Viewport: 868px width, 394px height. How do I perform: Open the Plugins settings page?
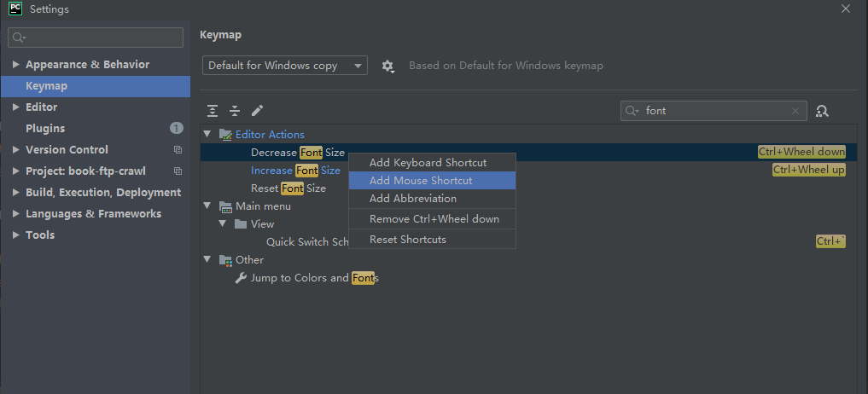tap(96, 129)
